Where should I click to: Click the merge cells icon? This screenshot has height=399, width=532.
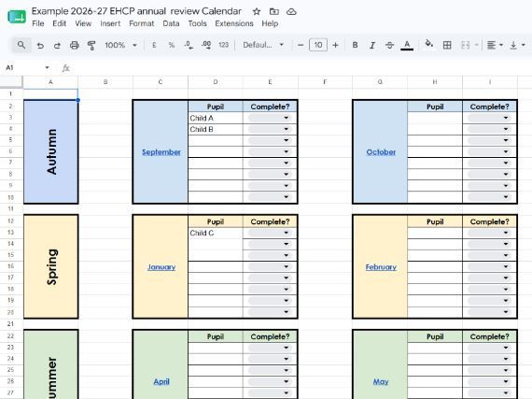(465, 45)
